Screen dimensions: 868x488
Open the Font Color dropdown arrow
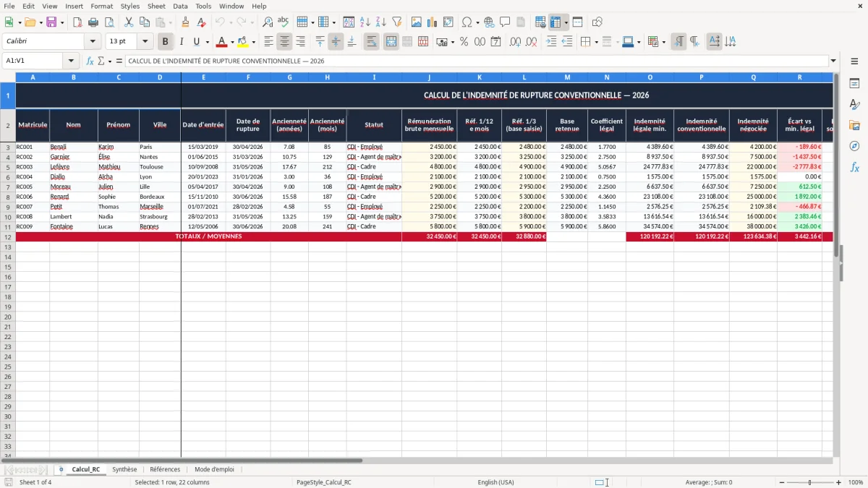[232, 42]
